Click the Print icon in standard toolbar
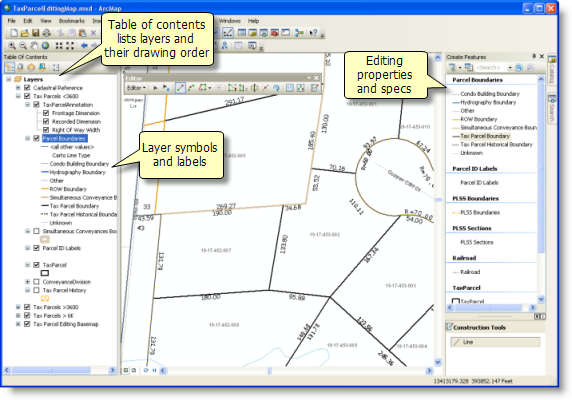The image size is (572, 400). 46,33
